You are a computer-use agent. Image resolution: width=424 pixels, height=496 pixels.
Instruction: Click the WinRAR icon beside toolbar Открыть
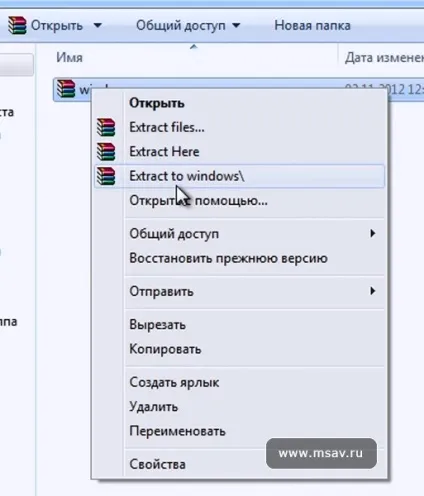[x=17, y=25]
